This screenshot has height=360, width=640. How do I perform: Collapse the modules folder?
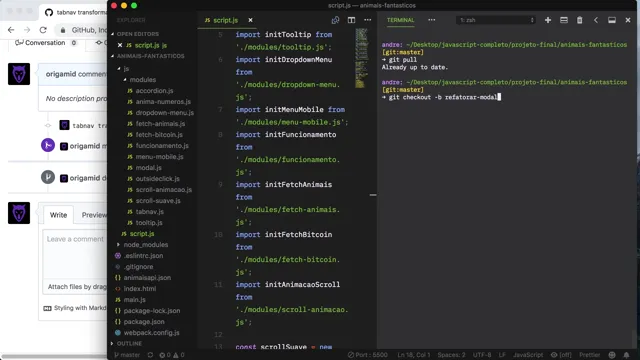pyautogui.click(x=142, y=80)
